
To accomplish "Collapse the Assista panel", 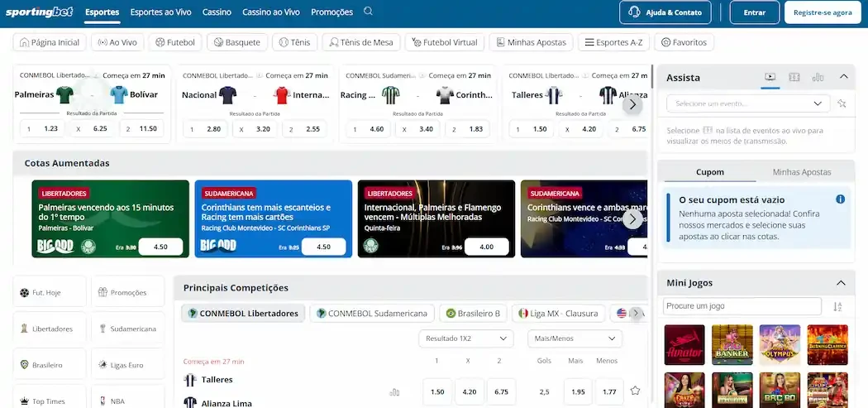I will tap(844, 76).
